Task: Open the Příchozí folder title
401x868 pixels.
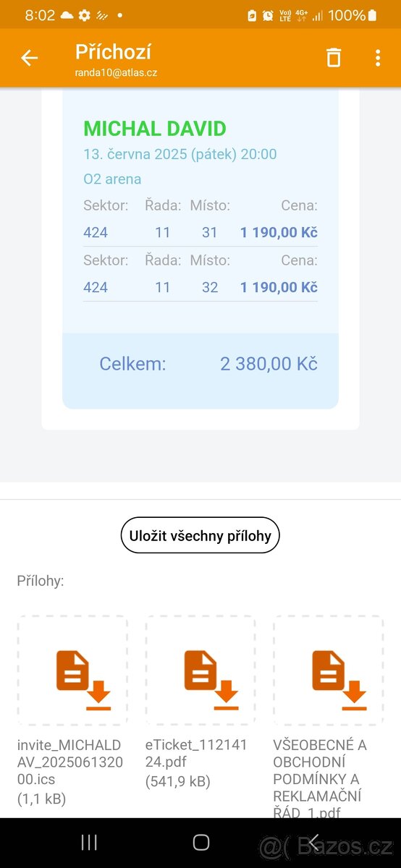Action: (113, 51)
